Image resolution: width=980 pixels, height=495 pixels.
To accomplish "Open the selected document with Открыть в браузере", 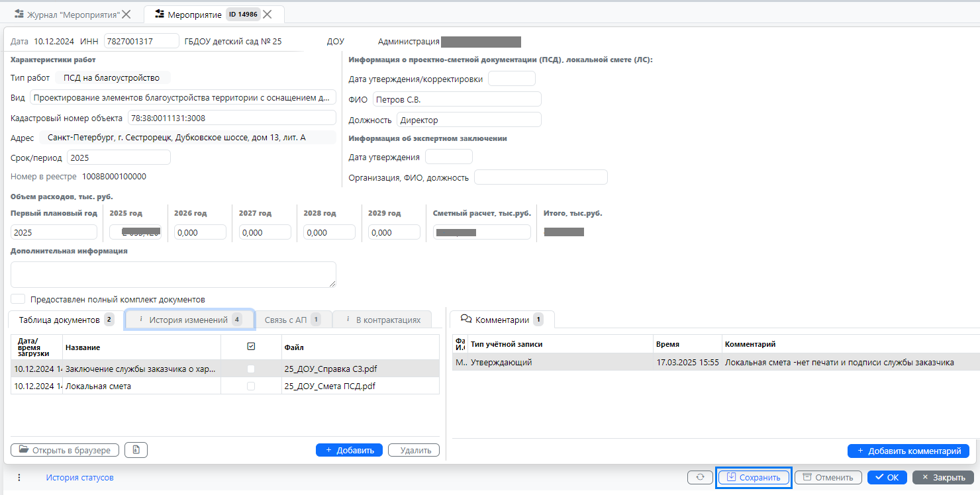I will click(65, 450).
